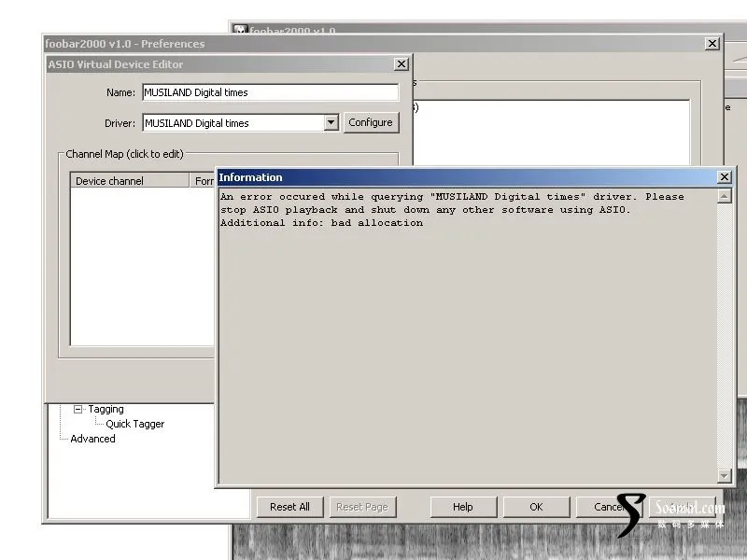Close the foobar2000 Preferences window
Screen dimensions: 747x560
tap(712, 44)
